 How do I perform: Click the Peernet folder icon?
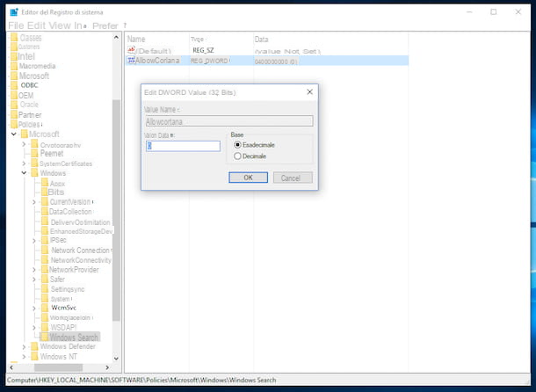click(34, 153)
